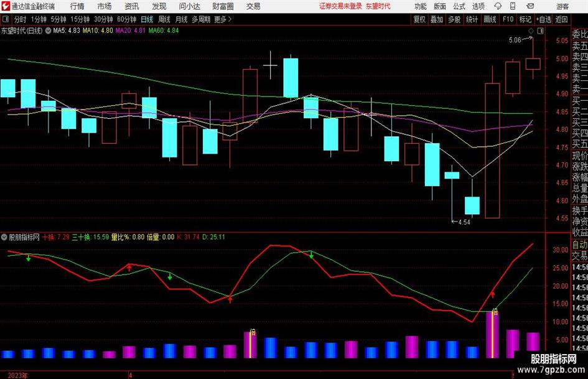Click the red 东望时代 stock name in title bar
The height and width of the screenshot is (379, 588).
coord(378,6)
